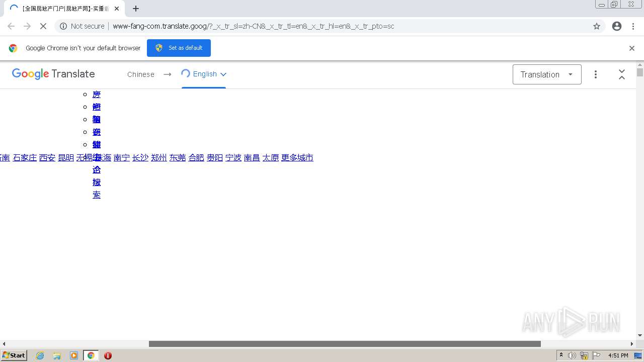Click the vertical scrollbar down arrow
644x362 pixels.
640,335
